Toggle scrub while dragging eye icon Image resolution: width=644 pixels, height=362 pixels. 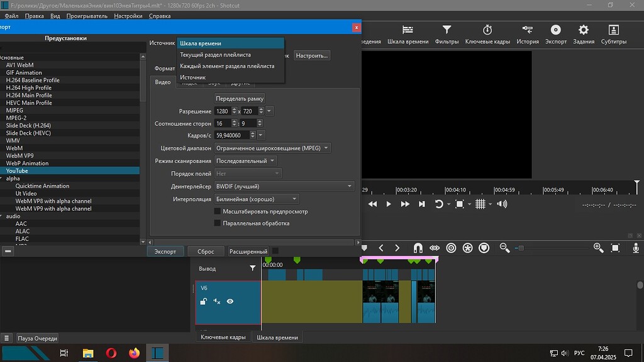pos(435,248)
